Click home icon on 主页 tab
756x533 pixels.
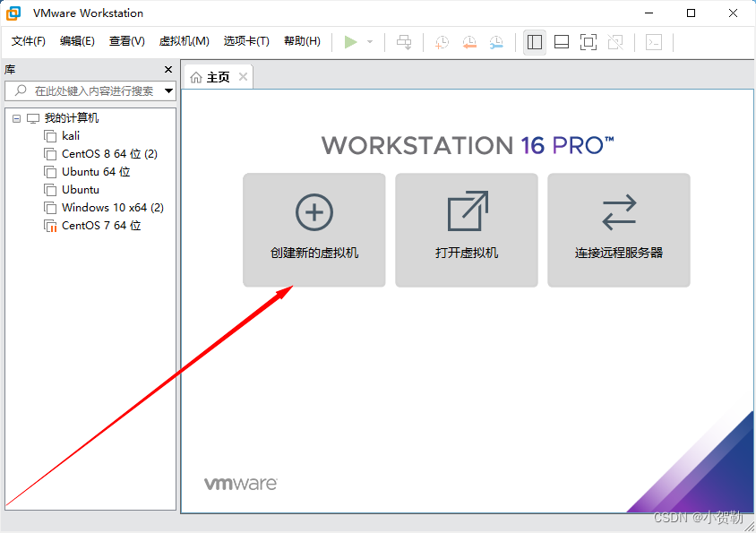click(x=196, y=77)
